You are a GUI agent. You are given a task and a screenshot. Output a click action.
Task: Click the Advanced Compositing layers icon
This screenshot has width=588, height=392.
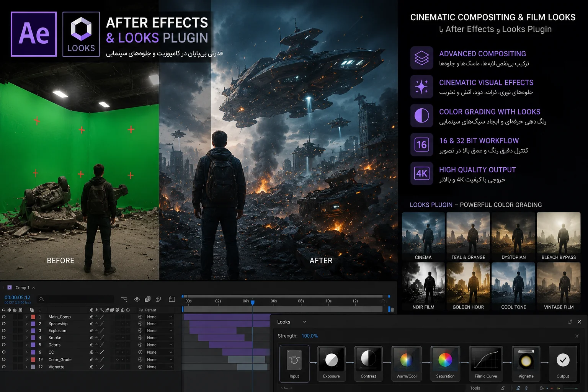click(x=421, y=58)
